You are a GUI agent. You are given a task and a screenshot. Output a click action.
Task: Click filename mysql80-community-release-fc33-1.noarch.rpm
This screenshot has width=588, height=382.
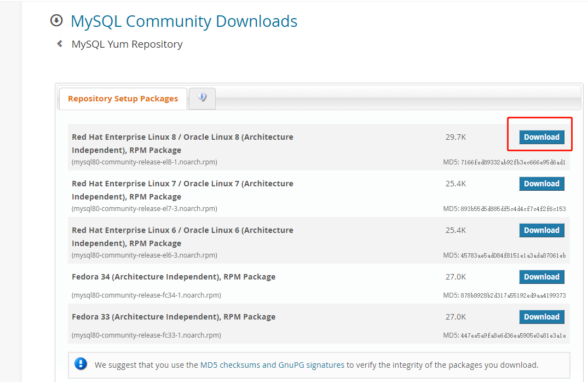[146, 335]
